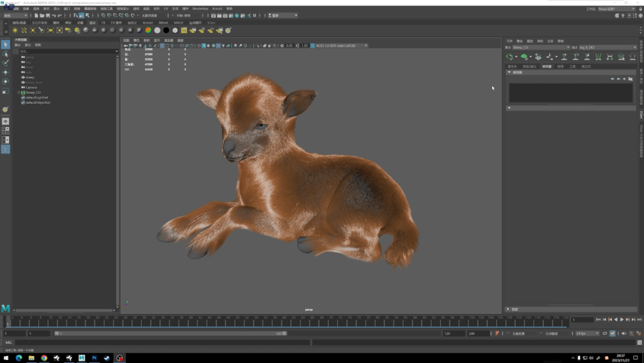Toggle the highlighted viewport textured display icon
The height and width of the screenshot is (363, 644).
coord(218,45)
